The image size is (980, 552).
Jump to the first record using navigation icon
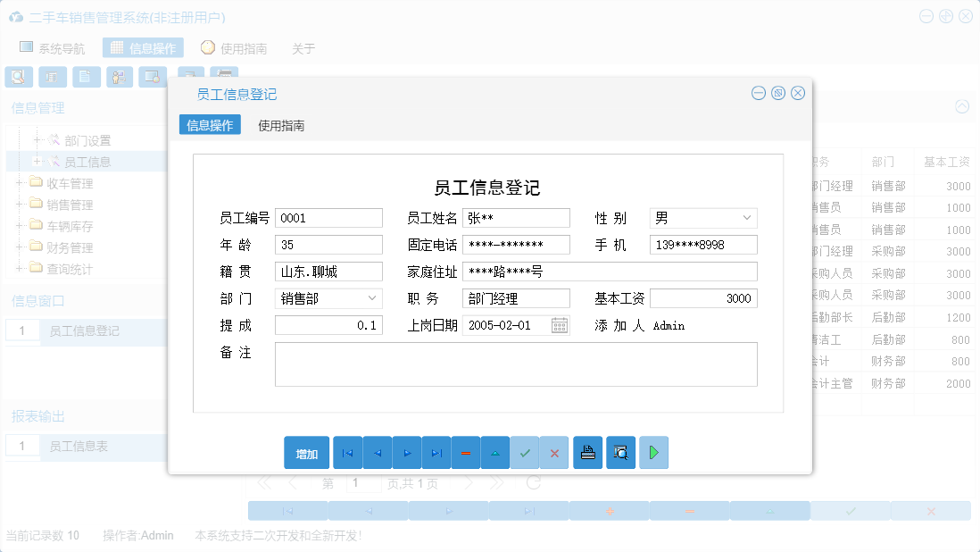(x=347, y=453)
